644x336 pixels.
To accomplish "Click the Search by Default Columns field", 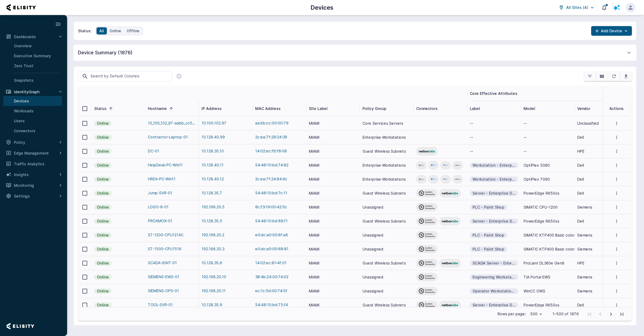I will pos(125,76).
